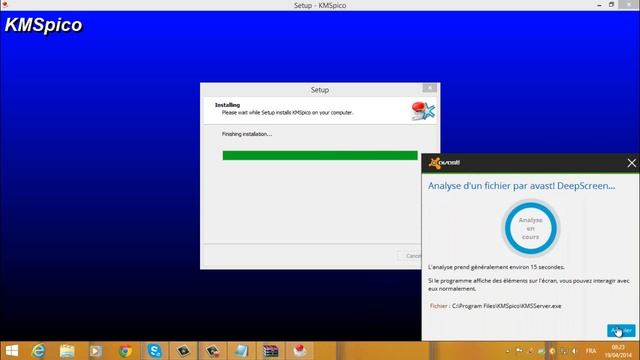Open the media player taskbar icon

coord(96,351)
